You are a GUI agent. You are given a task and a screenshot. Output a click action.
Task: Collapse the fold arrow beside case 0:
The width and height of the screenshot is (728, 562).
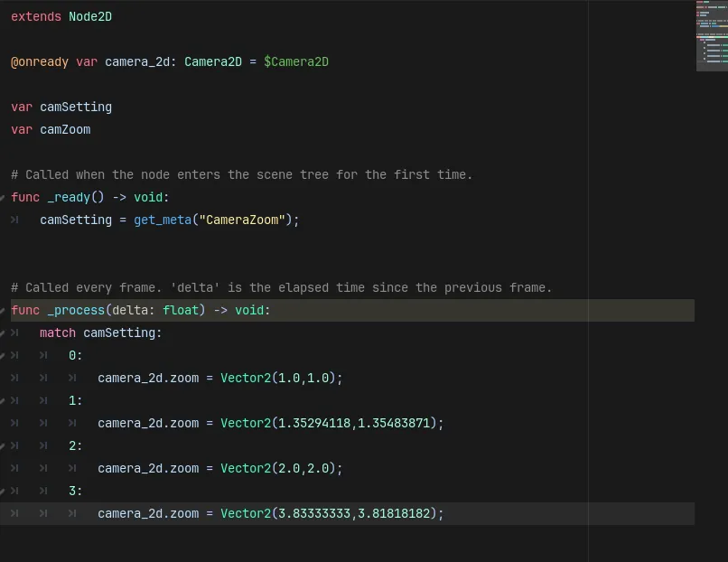(3, 356)
